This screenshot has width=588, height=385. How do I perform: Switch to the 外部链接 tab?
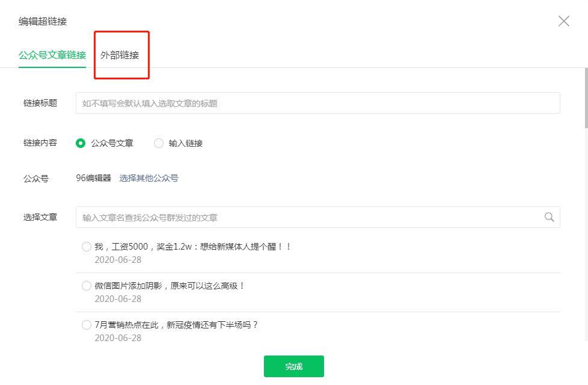point(121,55)
